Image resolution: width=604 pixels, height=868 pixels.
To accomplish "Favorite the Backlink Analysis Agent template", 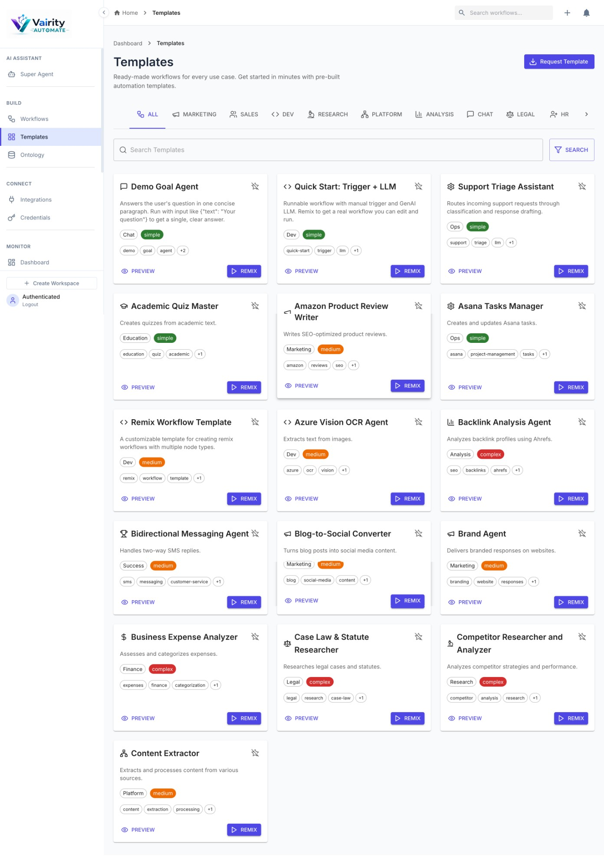I will point(582,422).
